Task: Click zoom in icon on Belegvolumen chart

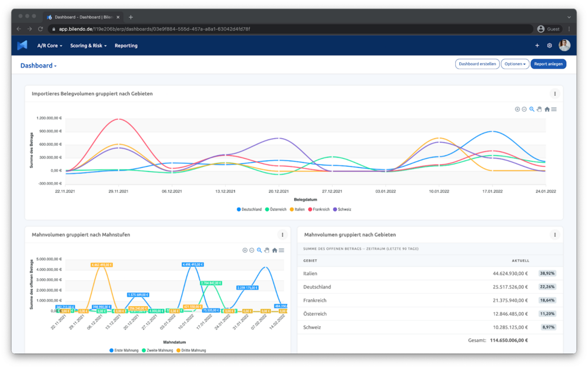Action: [x=517, y=109]
